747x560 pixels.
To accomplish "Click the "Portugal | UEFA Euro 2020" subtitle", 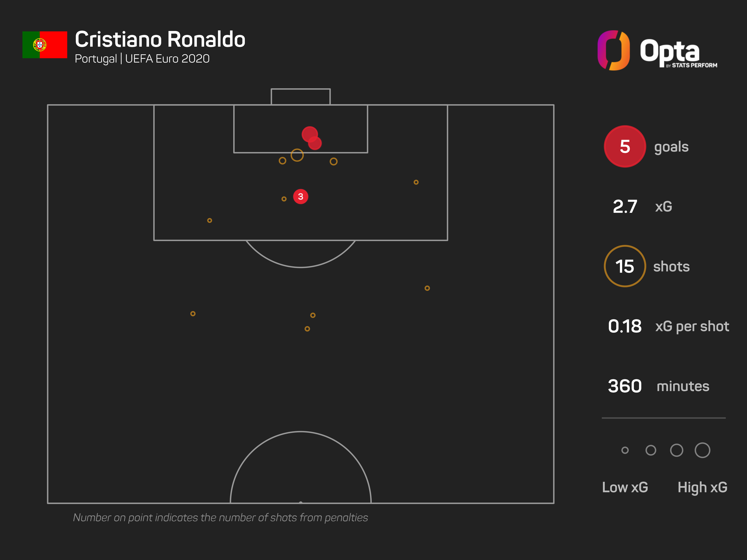I will point(142,59).
